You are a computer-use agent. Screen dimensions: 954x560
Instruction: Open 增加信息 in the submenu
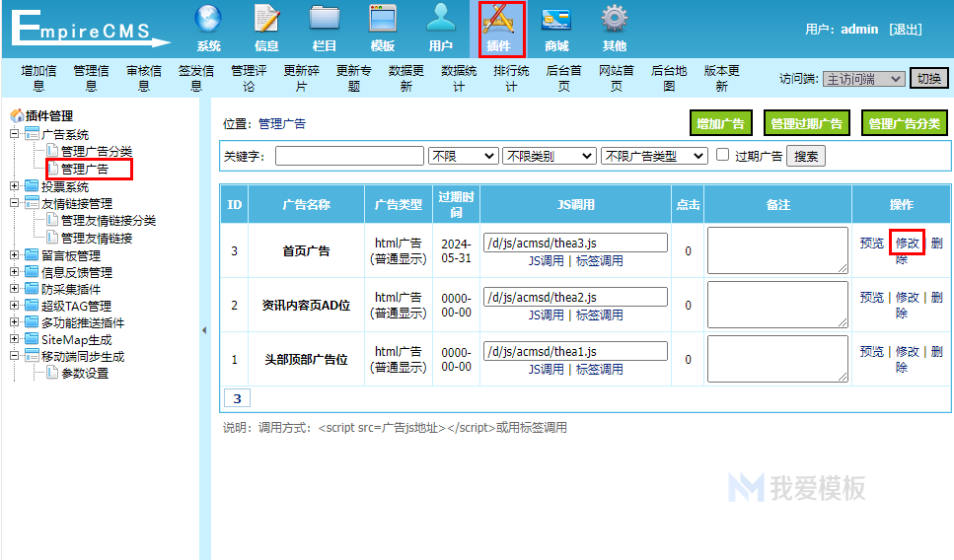coord(38,79)
